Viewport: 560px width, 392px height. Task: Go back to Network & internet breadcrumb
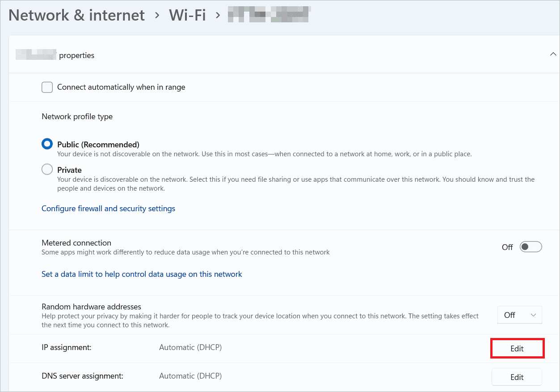coord(76,15)
